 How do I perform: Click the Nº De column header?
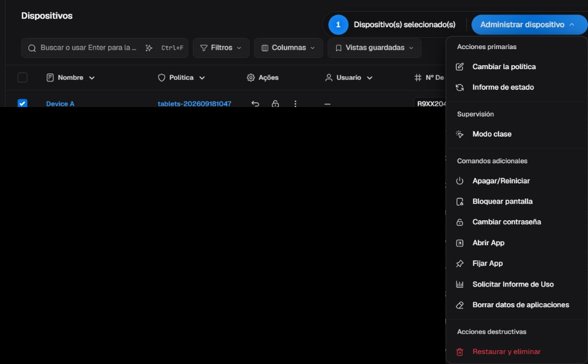pos(429,77)
